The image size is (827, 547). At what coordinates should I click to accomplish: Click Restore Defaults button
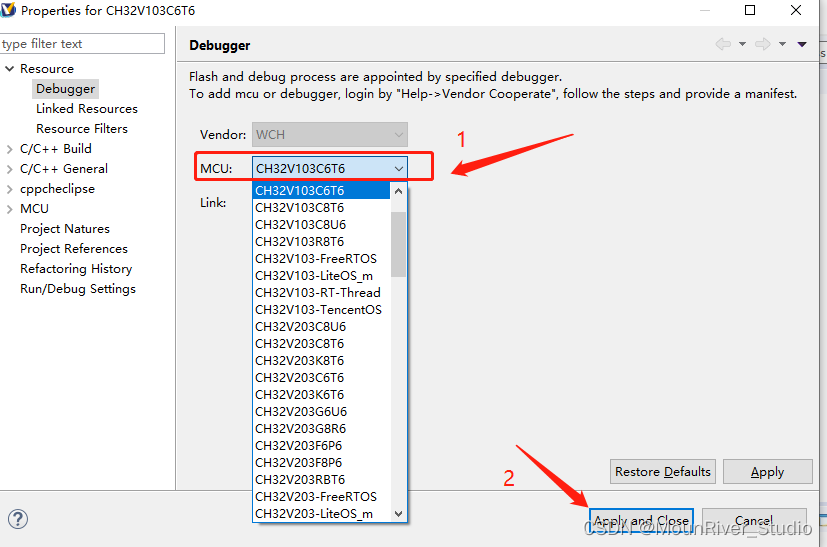[x=663, y=472]
